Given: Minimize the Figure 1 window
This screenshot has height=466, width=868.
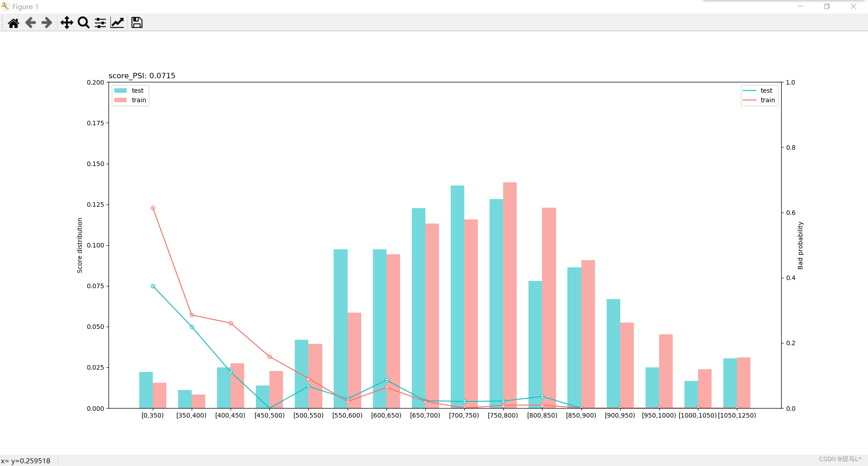Looking at the screenshot, I should click(x=801, y=6).
